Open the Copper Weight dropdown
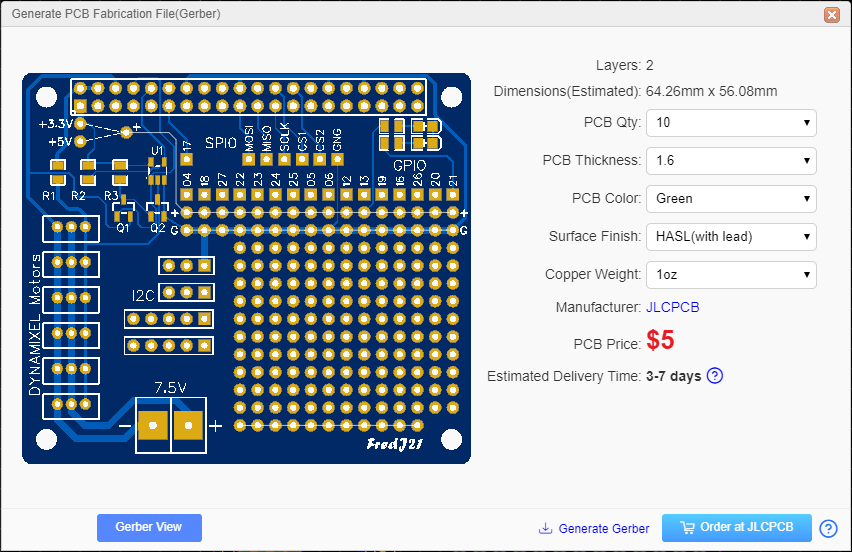 point(731,275)
